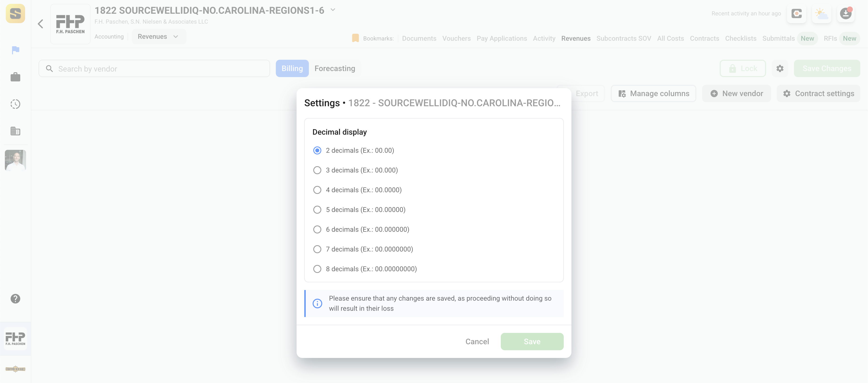The width and height of the screenshot is (868, 383).
Task: Open Checklists bookmark
Action: [x=741, y=38]
